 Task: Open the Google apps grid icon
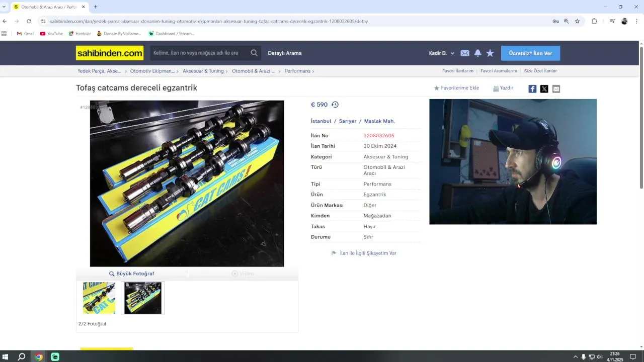coord(4,34)
